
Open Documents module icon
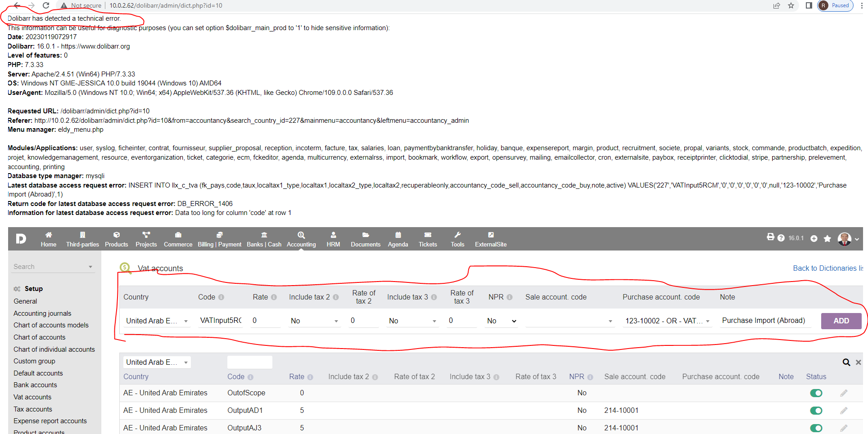click(366, 235)
